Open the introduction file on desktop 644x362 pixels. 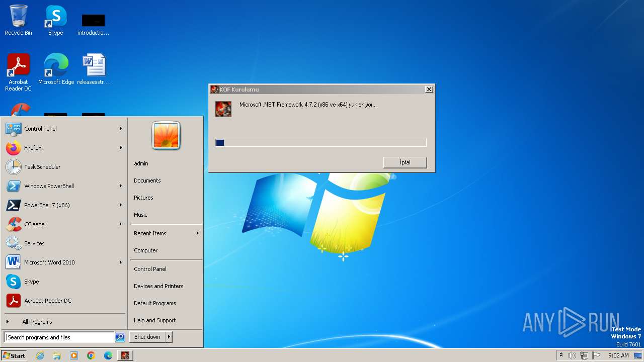(x=93, y=24)
